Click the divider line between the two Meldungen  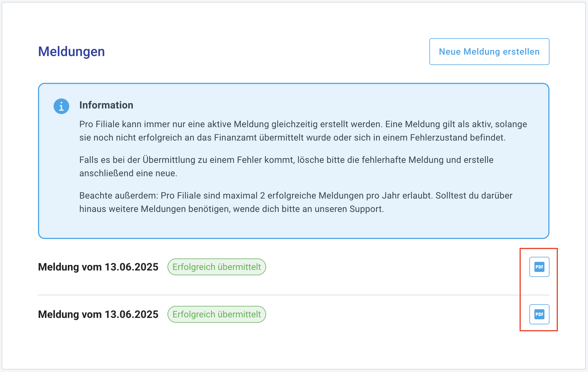pos(279,295)
